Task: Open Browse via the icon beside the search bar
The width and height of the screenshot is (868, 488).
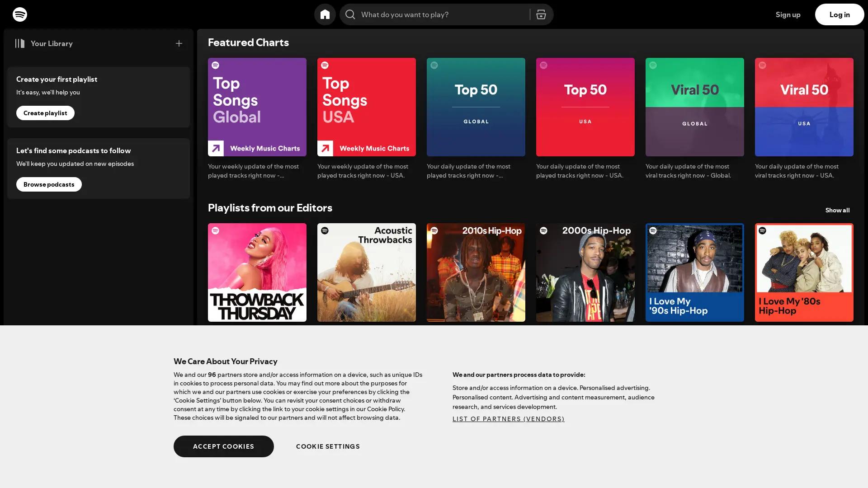Action: click(x=541, y=14)
